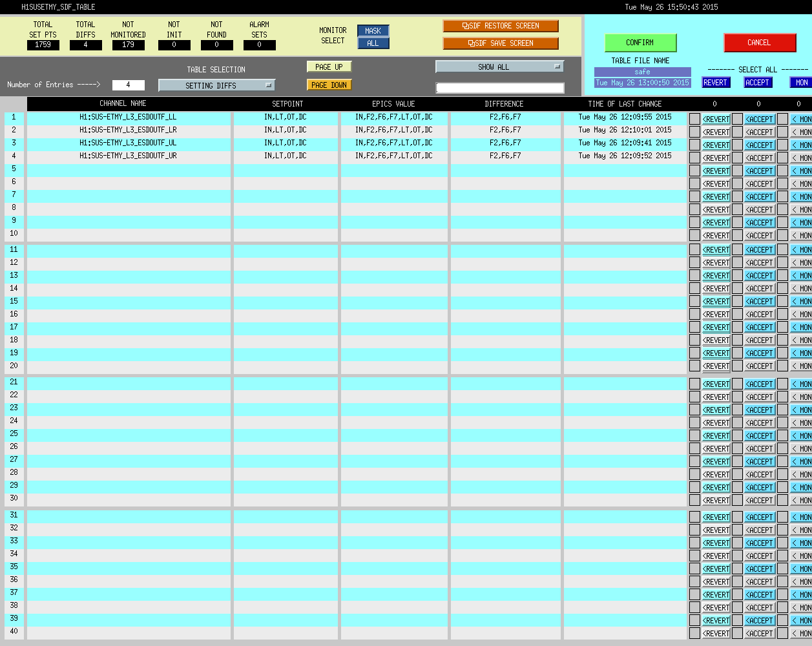Open the SHOW ALL filter dropdown
Screen dimensions: 812x646
pos(500,67)
